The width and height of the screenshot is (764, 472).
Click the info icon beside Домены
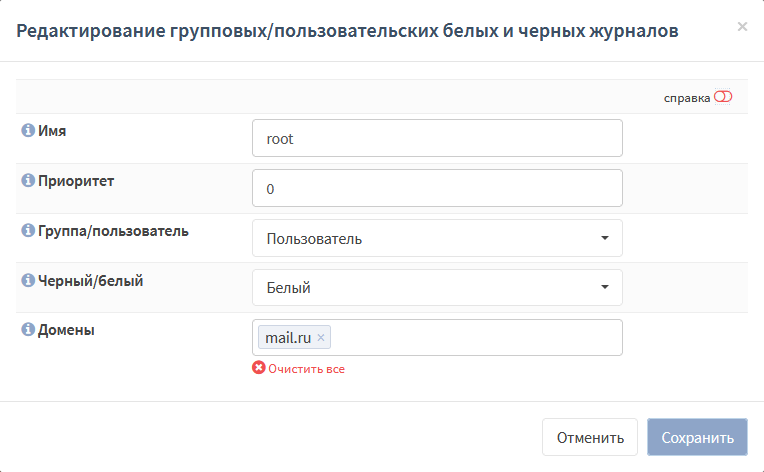pyautogui.click(x=28, y=330)
